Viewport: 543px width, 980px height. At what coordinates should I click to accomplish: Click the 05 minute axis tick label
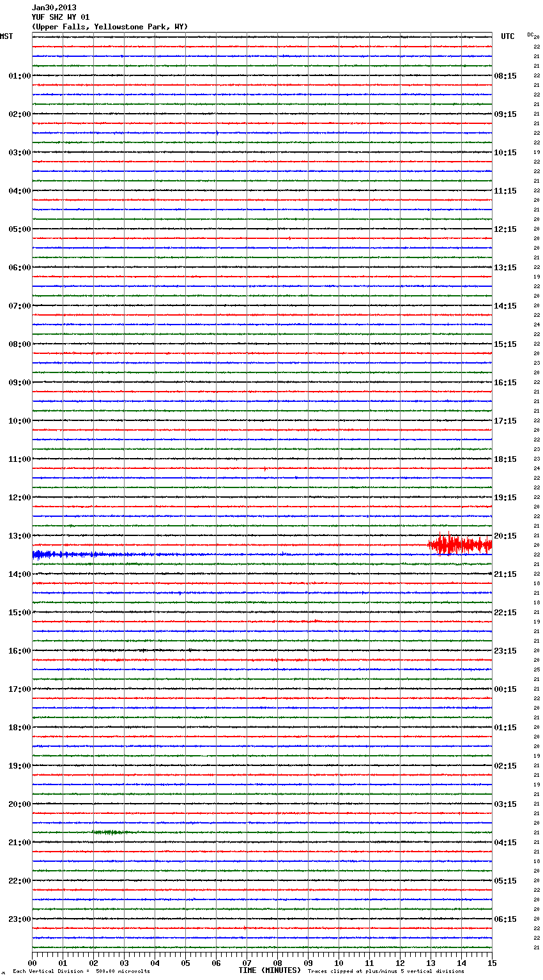click(185, 963)
